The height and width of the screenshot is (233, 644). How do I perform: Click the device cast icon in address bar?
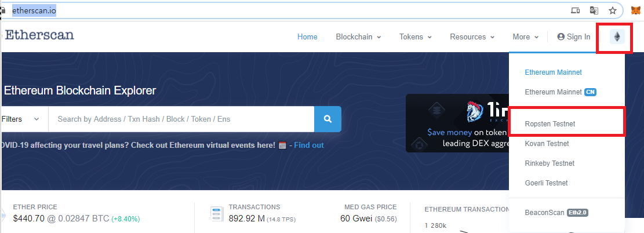tap(576, 10)
